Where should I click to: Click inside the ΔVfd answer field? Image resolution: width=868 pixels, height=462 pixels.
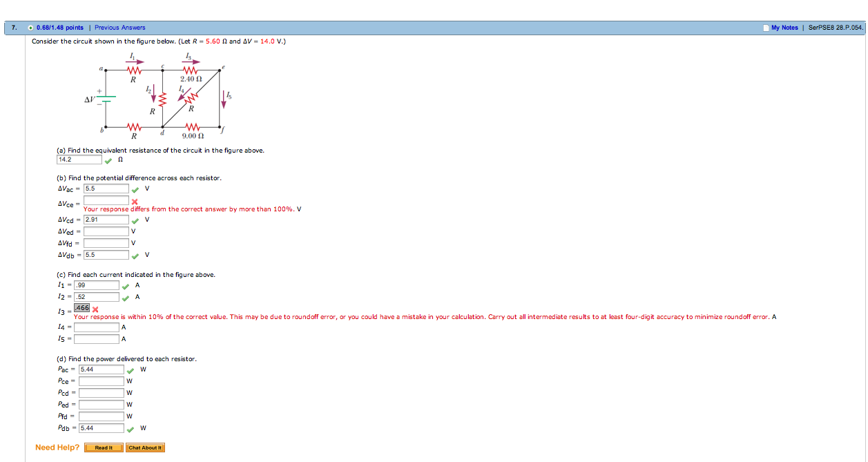click(x=106, y=243)
